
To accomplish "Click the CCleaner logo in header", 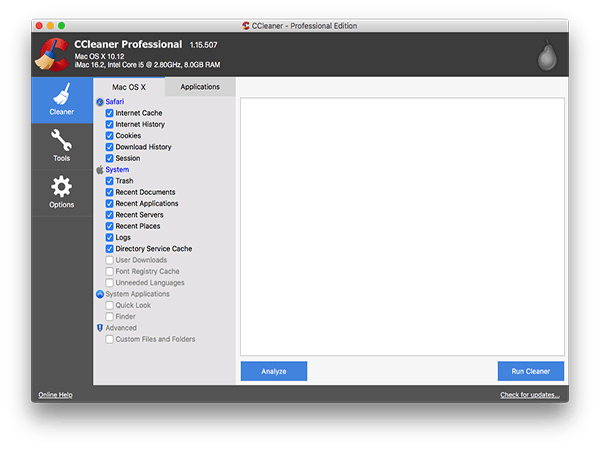I will [52, 54].
